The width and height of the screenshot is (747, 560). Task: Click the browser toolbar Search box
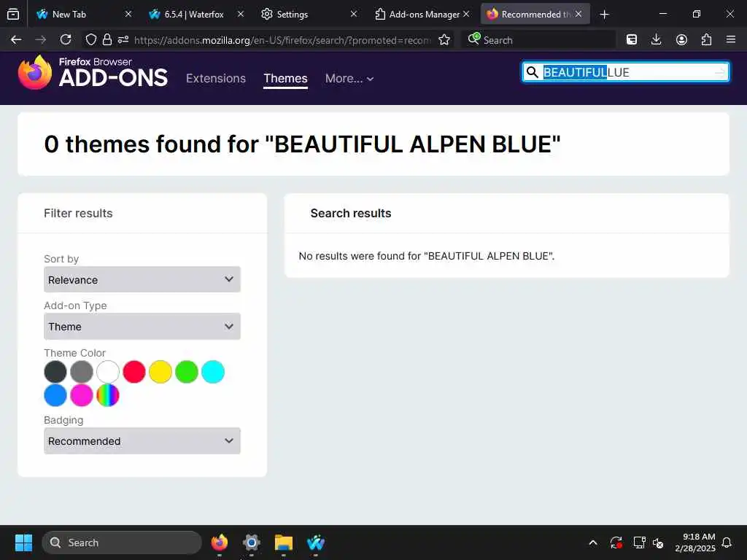tap(538, 40)
